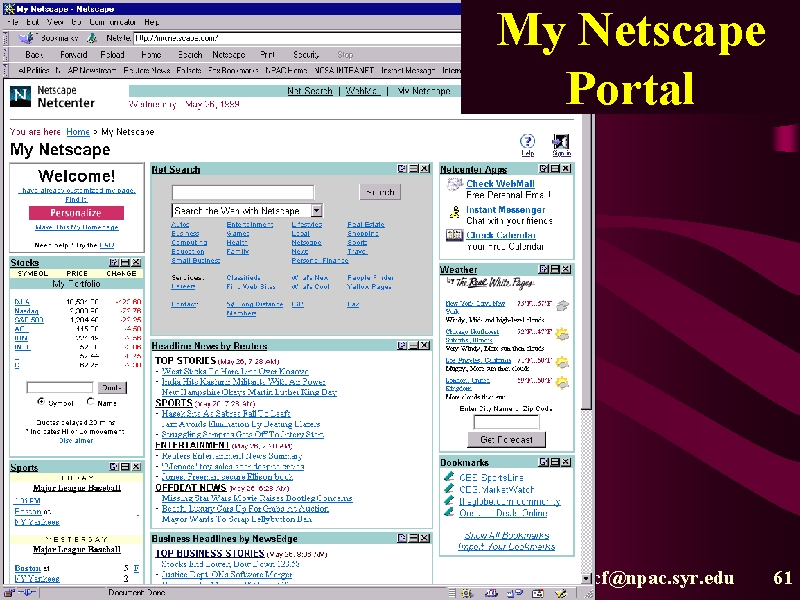Open the View menu
This screenshot has width=800, height=600.
(x=55, y=22)
